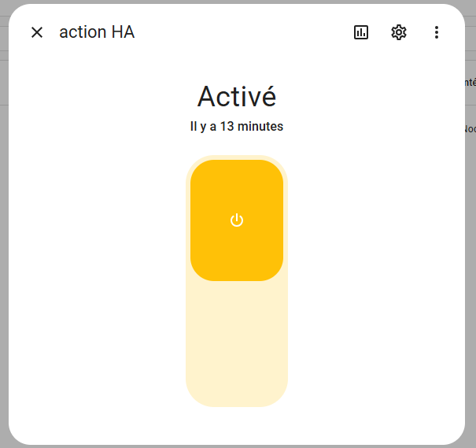Click the "action HA" dialog title
This screenshot has height=448, width=476.
(97, 32)
